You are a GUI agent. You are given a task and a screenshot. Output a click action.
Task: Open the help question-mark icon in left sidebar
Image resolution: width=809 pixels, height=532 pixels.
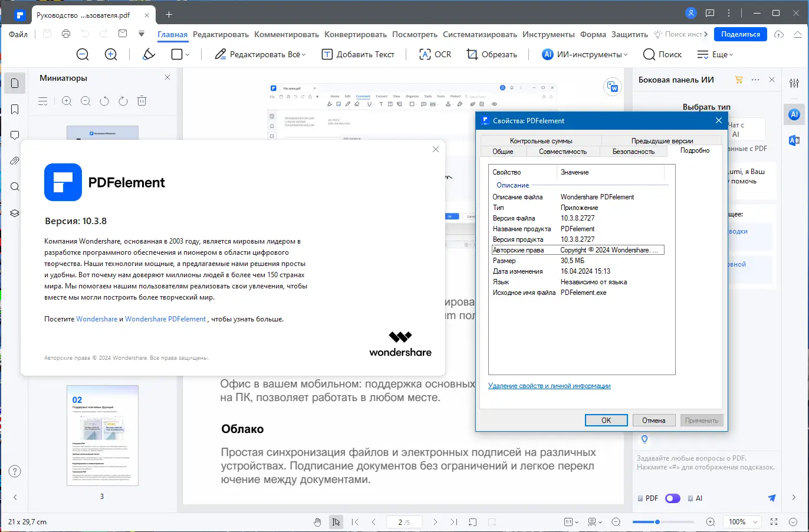click(15, 471)
